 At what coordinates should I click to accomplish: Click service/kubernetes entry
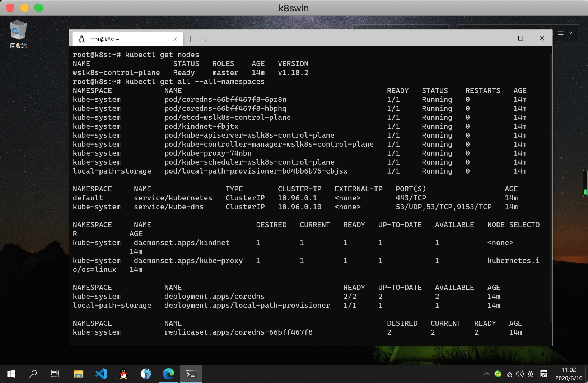tap(173, 198)
